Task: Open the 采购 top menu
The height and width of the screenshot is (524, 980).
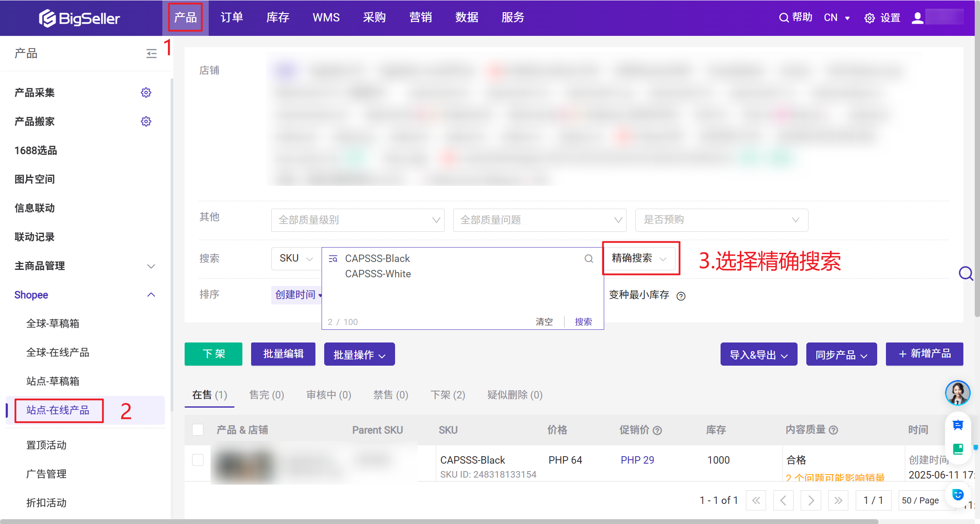Action: coord(374,17)
